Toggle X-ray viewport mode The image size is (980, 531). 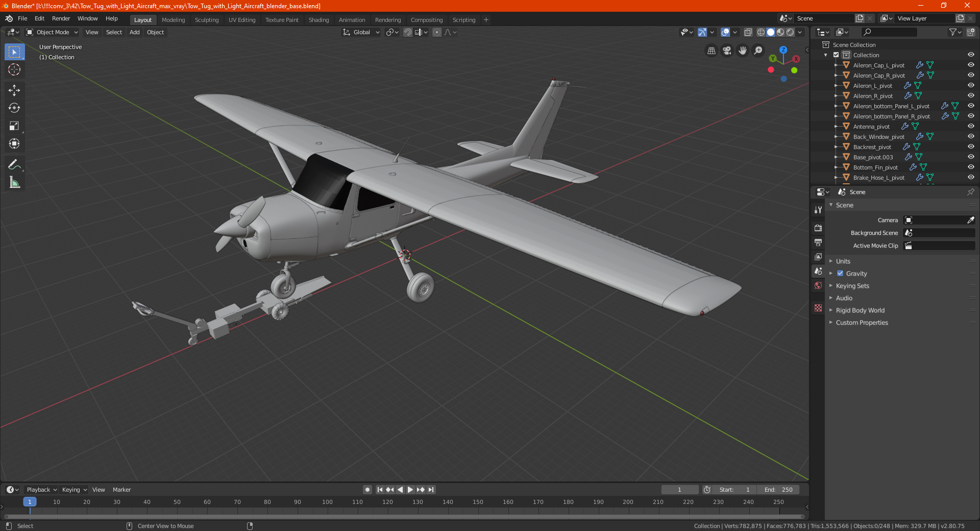click(748, 32)
